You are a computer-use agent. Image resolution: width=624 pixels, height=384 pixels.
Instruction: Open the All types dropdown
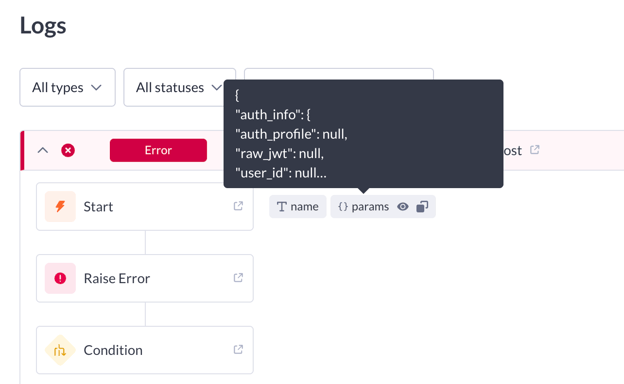tap(68, 87)
